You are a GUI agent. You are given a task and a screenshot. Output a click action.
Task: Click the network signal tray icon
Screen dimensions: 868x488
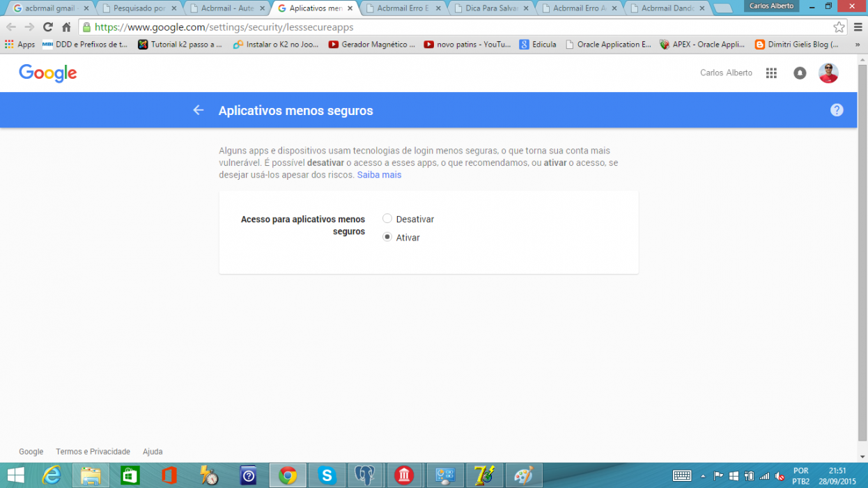tap(764, 476)
